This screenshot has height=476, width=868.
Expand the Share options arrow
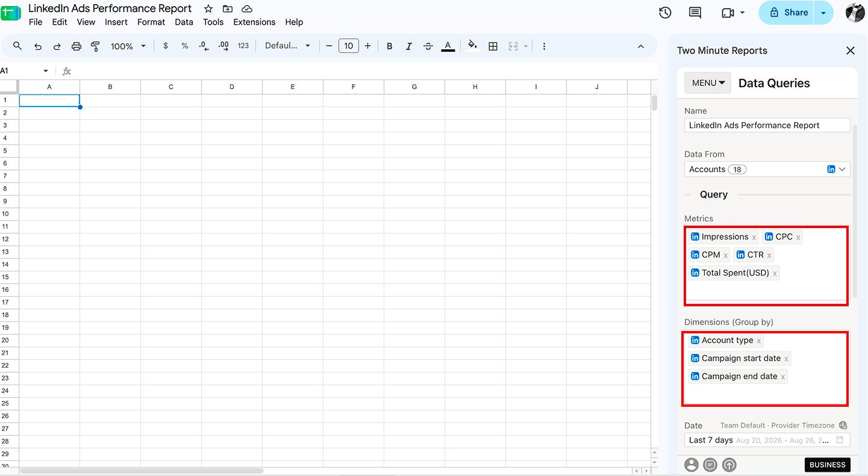pyautogui.click(x=823, y=13)
